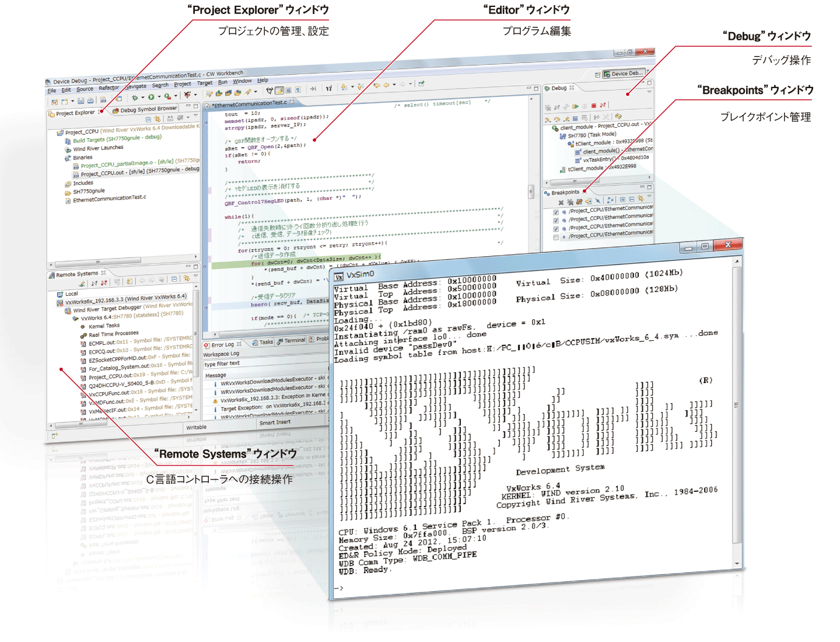The width and height of the screenshot is (840, 642).
Task: Open the Debug view menu triangle
Action: point(649,92)
